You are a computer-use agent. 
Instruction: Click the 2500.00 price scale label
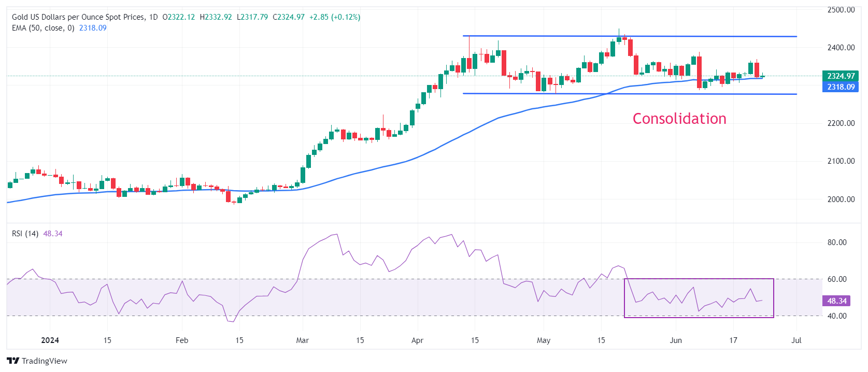click(841, 10)
